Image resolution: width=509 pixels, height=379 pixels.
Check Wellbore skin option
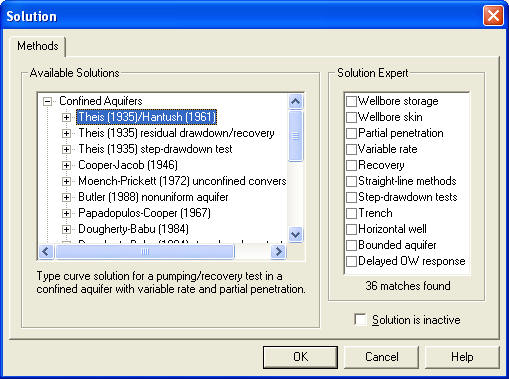point(351,117)
